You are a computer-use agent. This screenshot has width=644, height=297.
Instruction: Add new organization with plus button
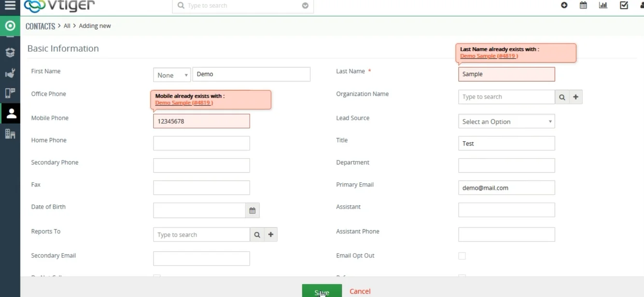coord(575,97)
